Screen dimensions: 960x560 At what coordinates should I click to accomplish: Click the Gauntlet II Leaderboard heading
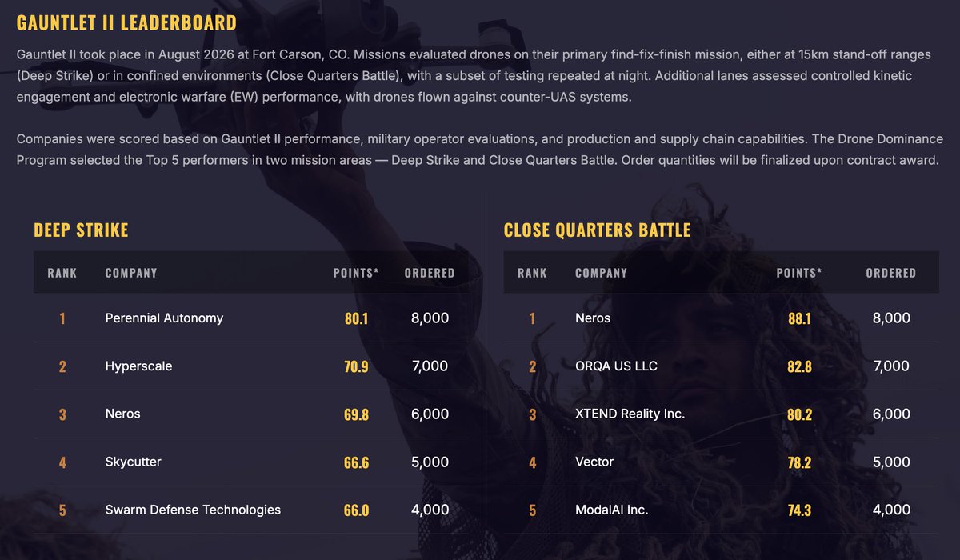click(126, 22)
